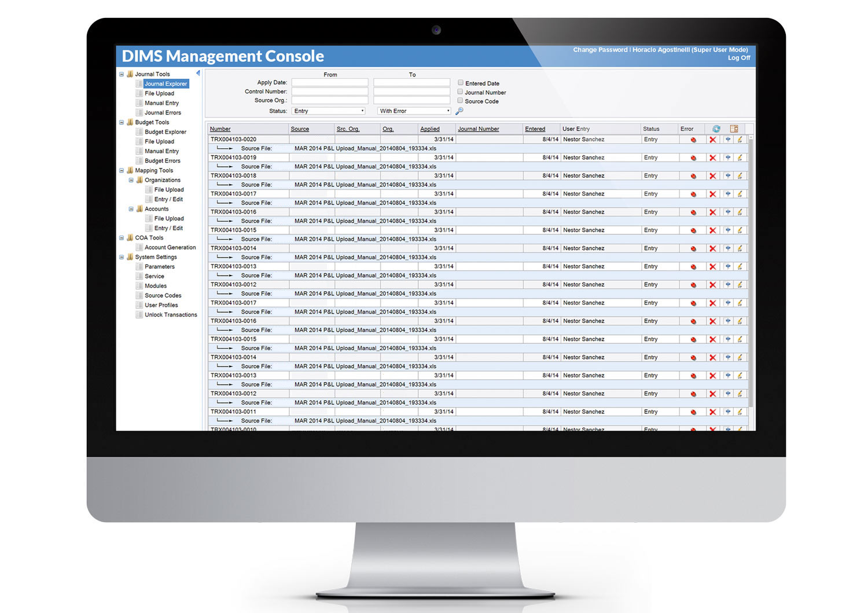Open Budget Errors in the sidebar
868x613 pixels.
[x=163, y=160]
